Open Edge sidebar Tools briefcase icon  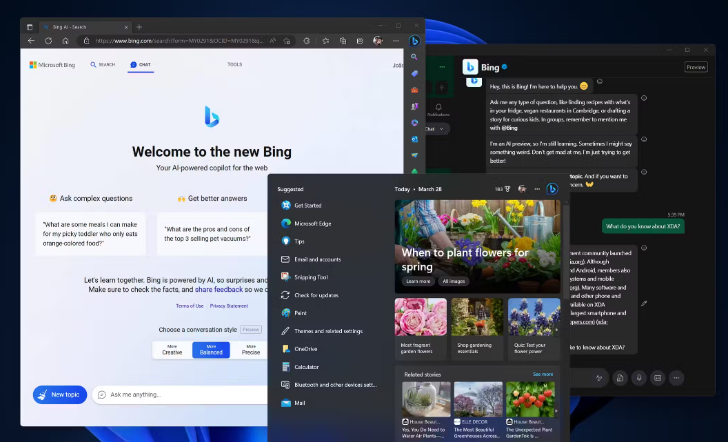414,90
